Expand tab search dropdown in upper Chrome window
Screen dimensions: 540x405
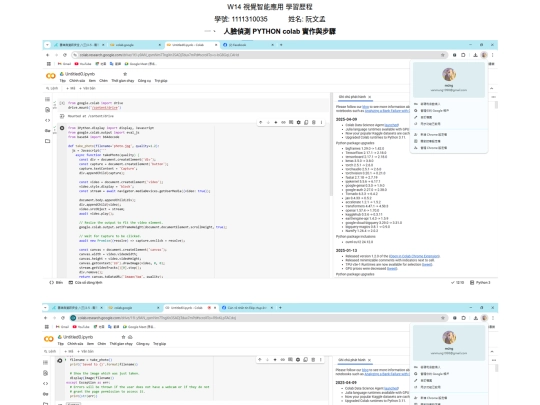(x=48, y=45)
